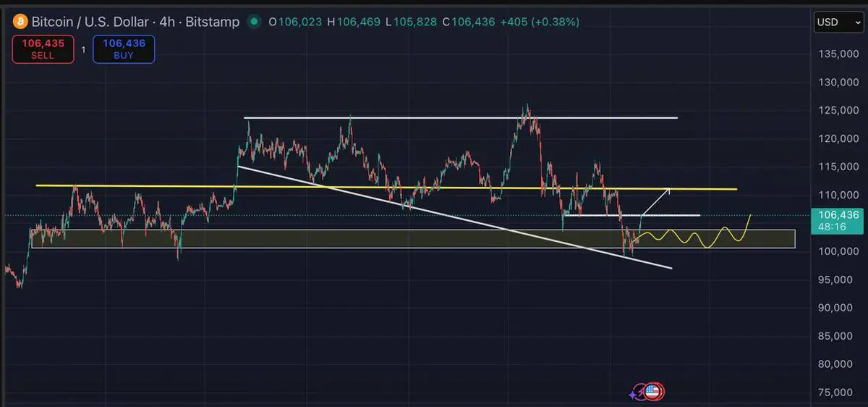Click the close value C106,436
This screenshot has width=868, height=407.
tap(467, 22)
